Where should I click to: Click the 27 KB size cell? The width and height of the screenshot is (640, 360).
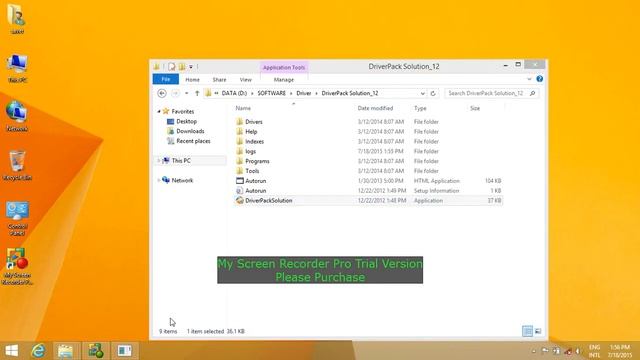(x=494, y=200)
